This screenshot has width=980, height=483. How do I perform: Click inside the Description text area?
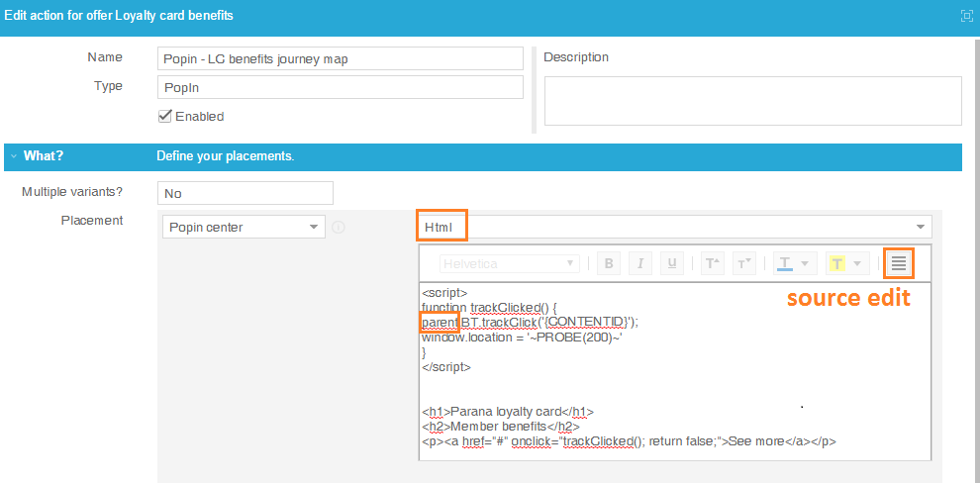(x=752, y=101)
